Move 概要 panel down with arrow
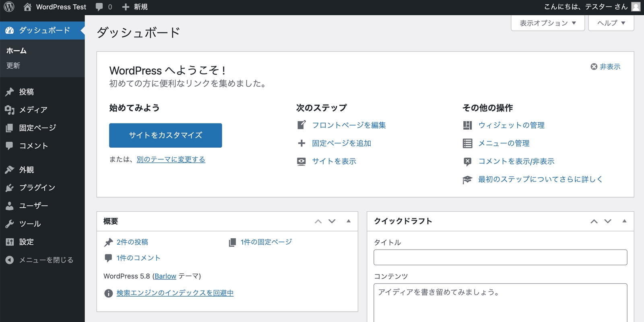 point(332,221)
